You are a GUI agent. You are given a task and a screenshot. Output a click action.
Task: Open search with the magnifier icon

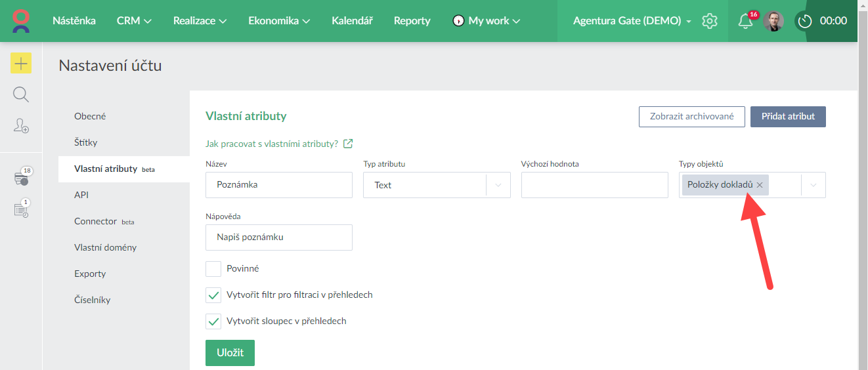coord(21,95)
